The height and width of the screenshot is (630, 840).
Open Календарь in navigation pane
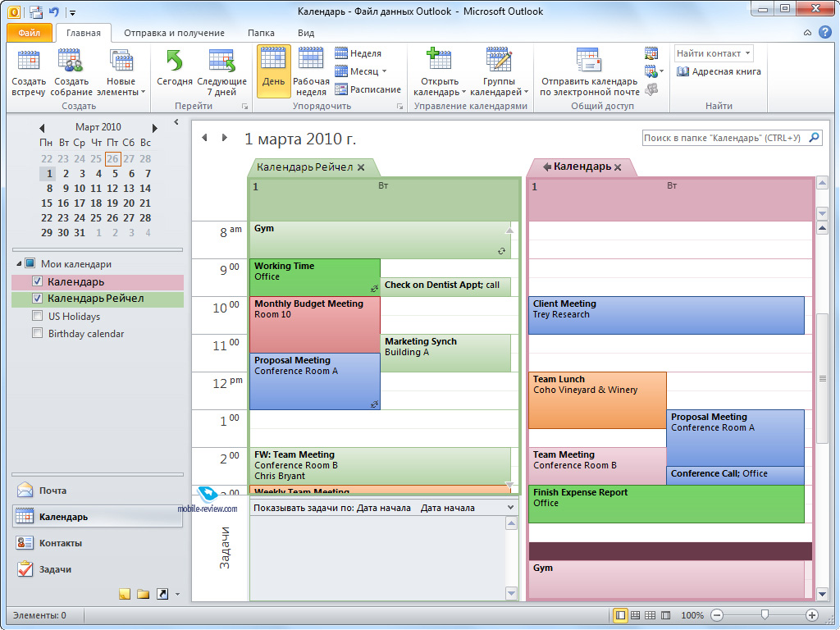tap(98, 517)
